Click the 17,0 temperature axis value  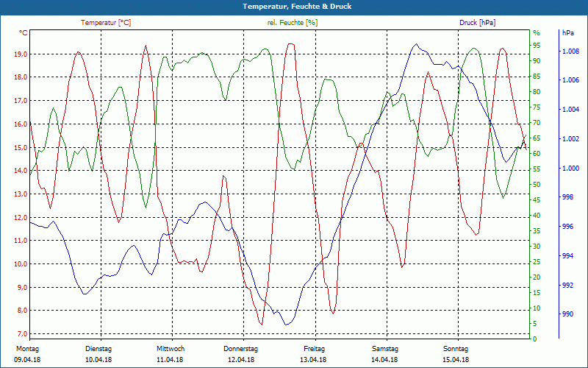(21, 101)
